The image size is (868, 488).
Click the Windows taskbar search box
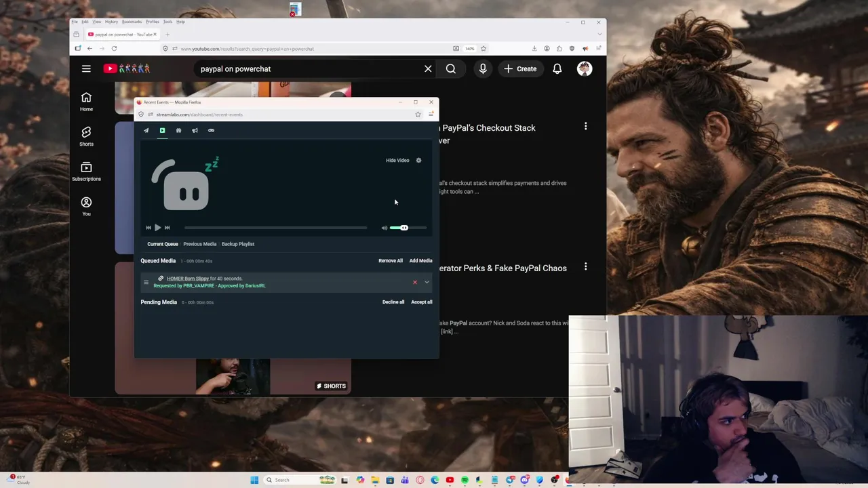point(300,480)
